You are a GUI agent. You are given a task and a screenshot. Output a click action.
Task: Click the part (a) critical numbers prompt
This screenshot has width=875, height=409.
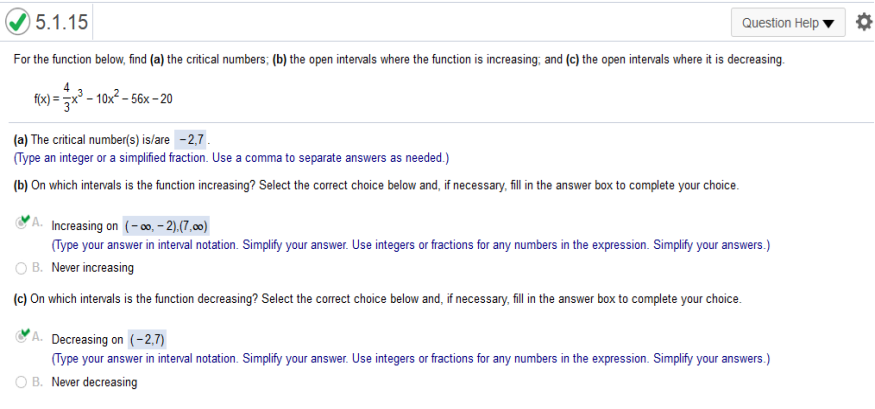[92, 139]
